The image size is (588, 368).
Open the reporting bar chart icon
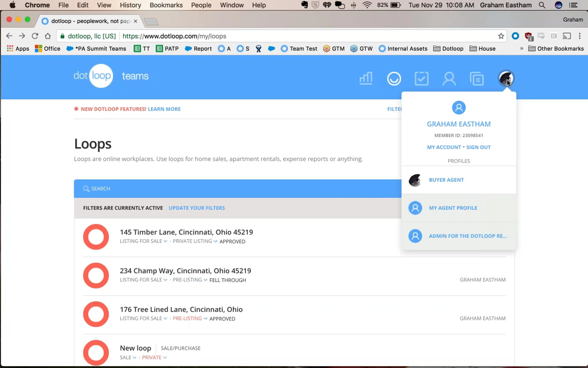pyautogui.click(x=366, y=79)
